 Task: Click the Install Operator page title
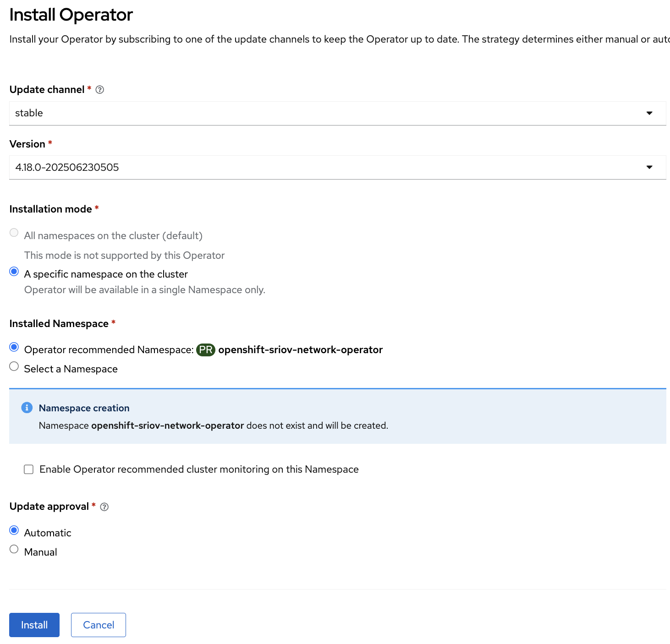pyautogui.click(x=71, y=15)
